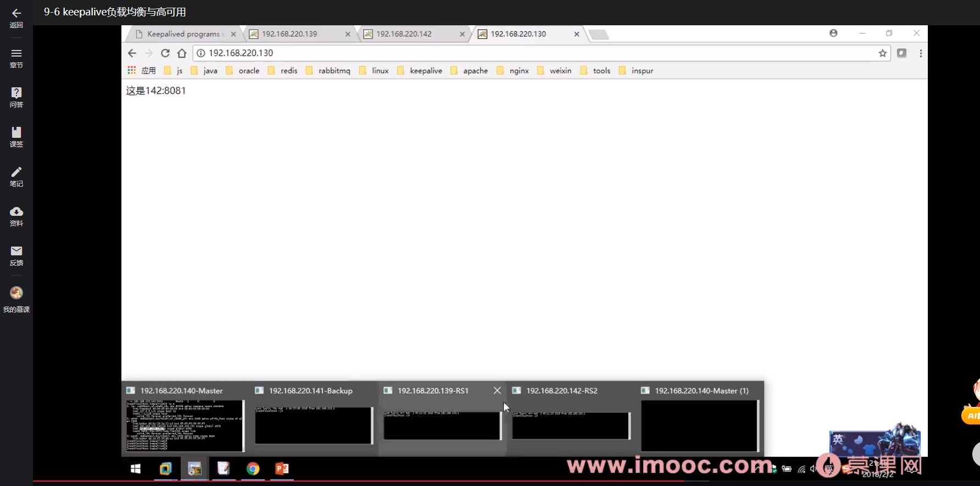The image size is (980, 486).
Task: Click browser back arrow button
Action: click(132, 53)
